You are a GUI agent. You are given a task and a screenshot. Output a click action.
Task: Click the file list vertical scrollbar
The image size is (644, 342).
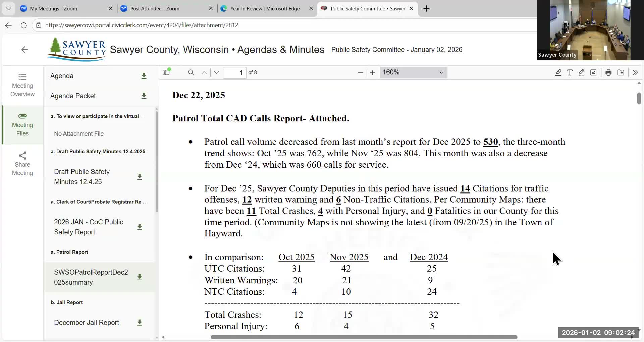click(x=157, y=162)
